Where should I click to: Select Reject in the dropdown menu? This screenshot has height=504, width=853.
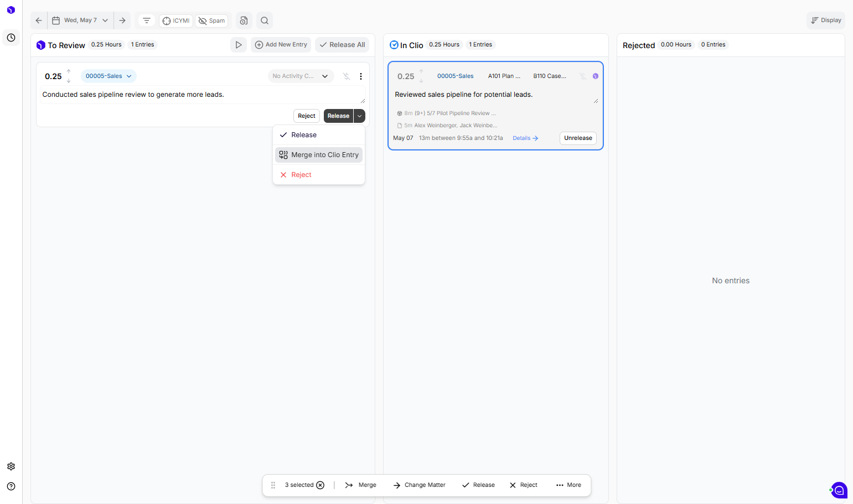point(319,175)
